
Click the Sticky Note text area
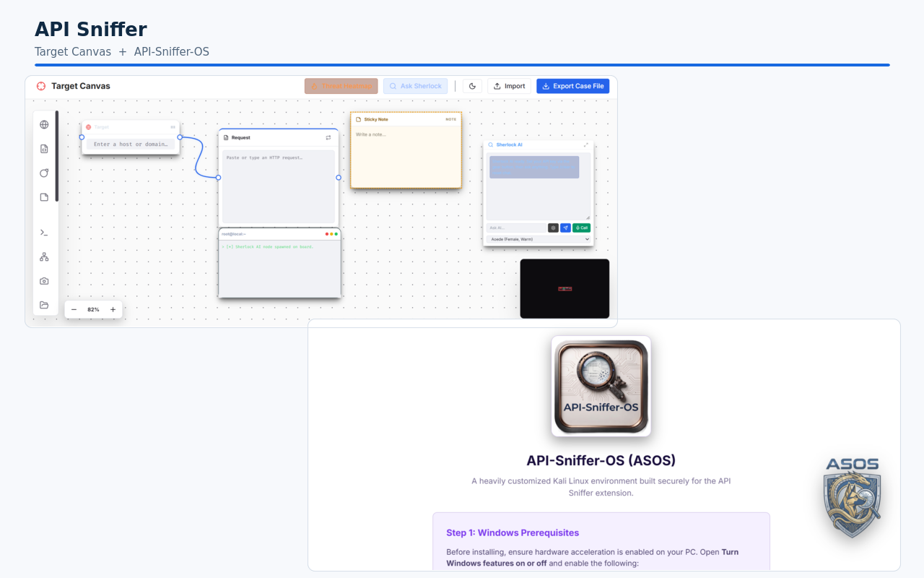pyautogui.click(x=406, y=157)
